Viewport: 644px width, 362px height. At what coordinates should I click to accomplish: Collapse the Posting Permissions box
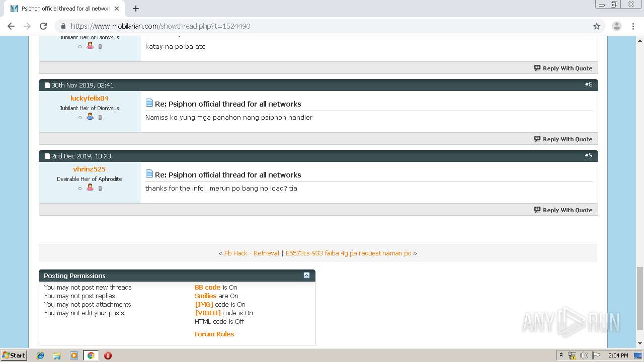pos(306,275)
